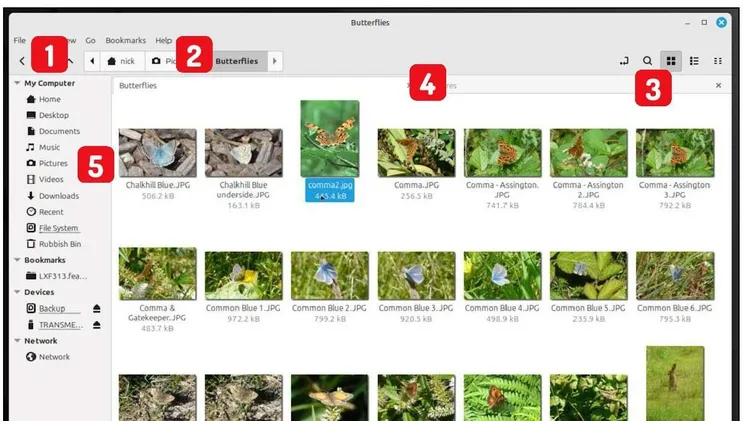Select the Comma.JPG thumbnail
750x421 pixels.
(x=416, y=153)
